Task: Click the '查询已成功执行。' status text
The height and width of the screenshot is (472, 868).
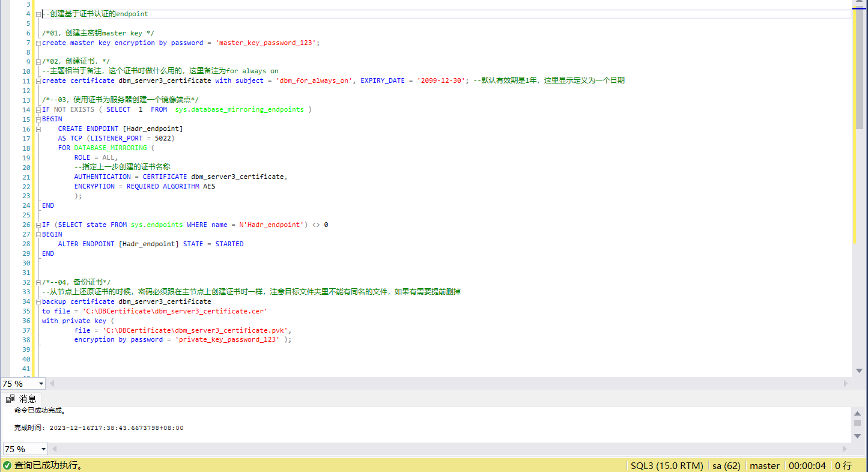Action: 49,465
